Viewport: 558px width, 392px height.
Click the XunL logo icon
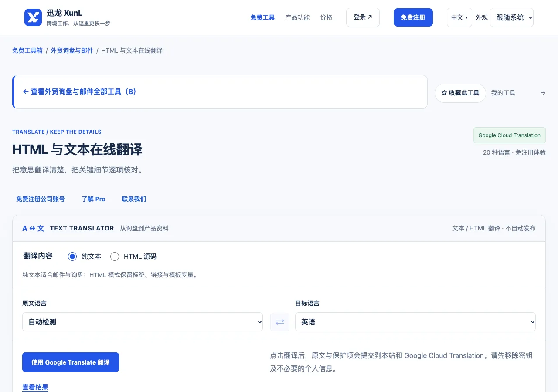pos(33,17)
